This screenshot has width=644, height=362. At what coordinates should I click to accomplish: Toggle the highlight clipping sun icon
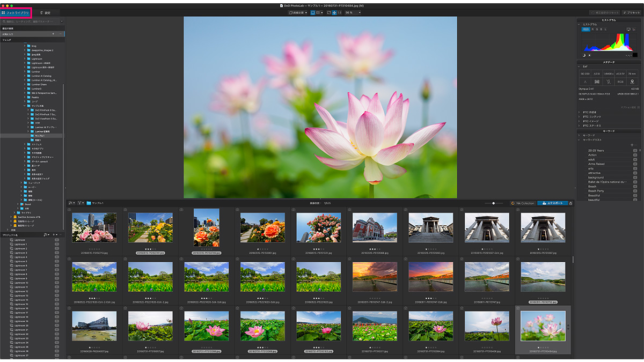pyautogui.click(x=589, y=55)
